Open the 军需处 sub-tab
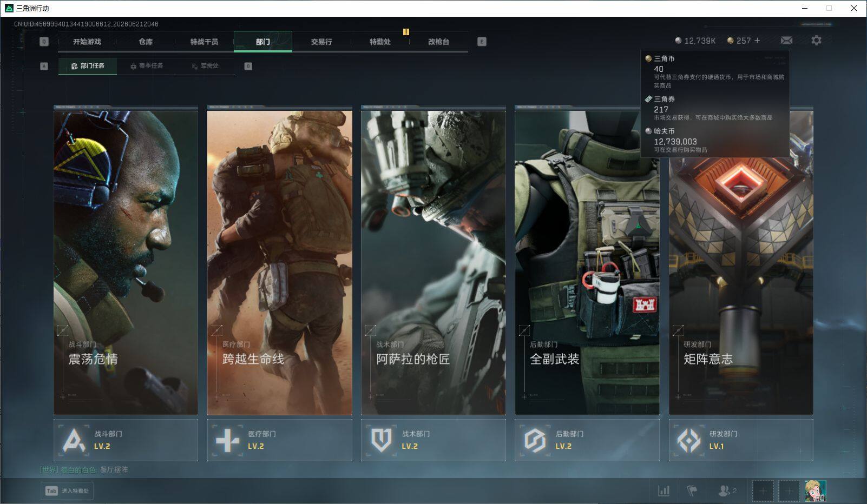The height and width of the screenshot is (504, 867). [205, 66]
